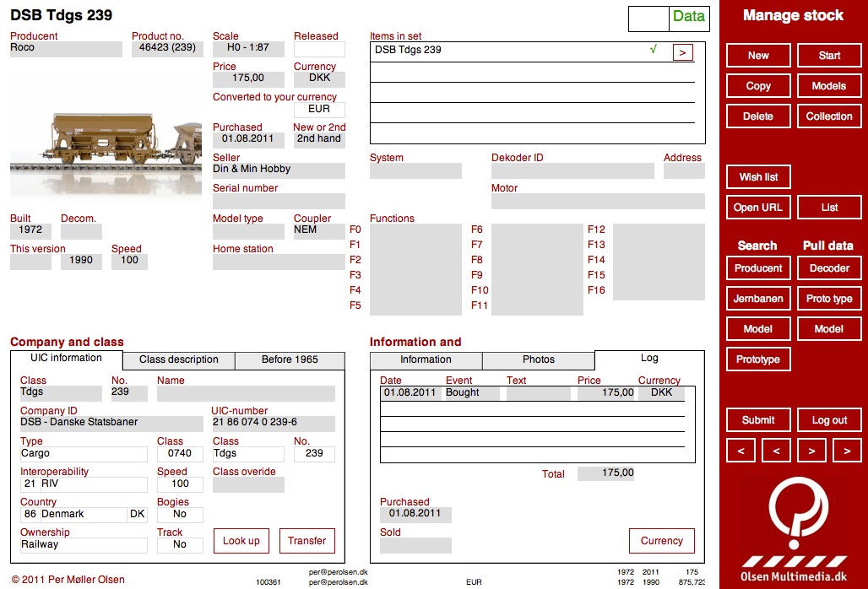Click the Serial number field
The height and width of the screenshot is (589, 868).
[x=279, y=201]
